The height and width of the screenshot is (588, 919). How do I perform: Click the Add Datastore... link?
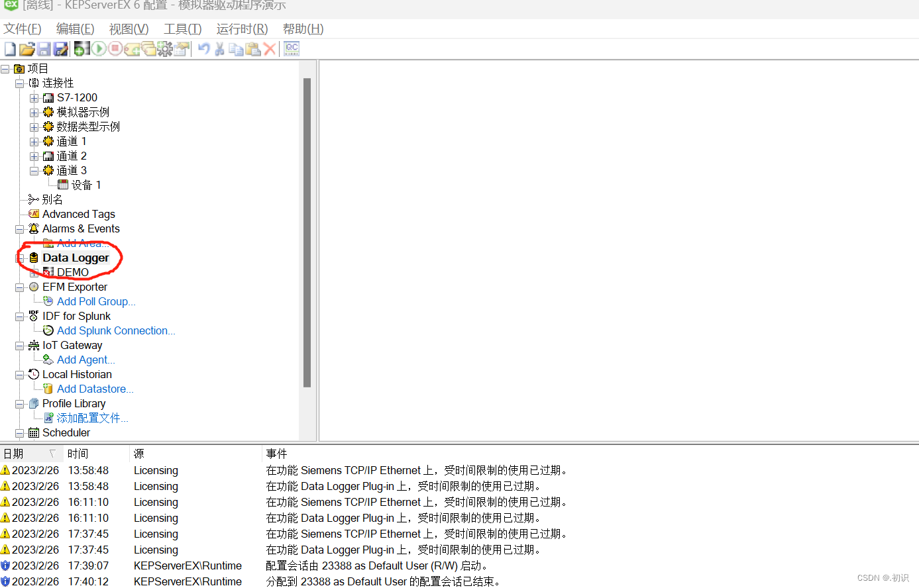pyautogui.click(x=95, y=389)
